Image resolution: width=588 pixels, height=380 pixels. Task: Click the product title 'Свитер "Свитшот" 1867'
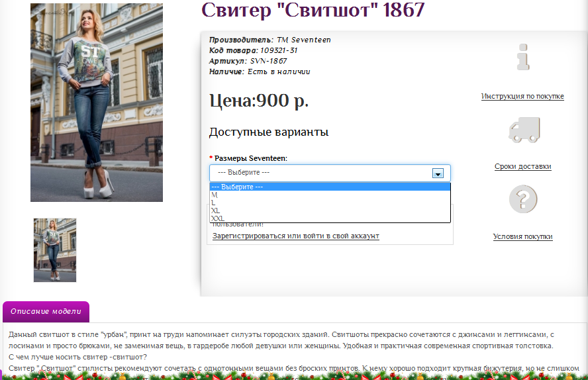313,10
